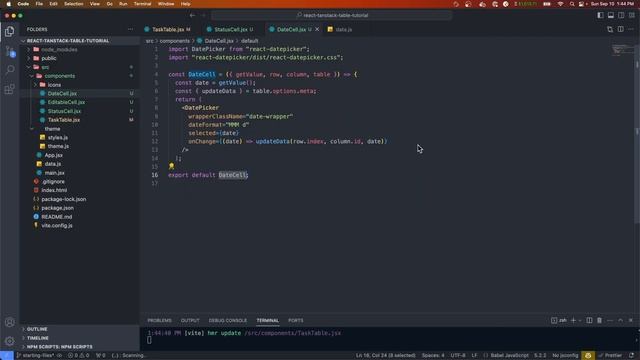
Task: Click the Open Changes editor icon
Action: coord(610,29)
